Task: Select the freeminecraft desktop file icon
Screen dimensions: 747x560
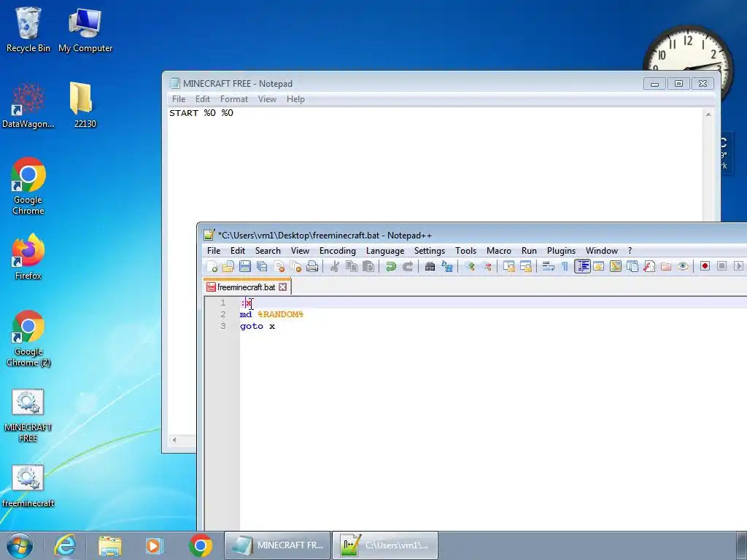Action: coord(28,486)
